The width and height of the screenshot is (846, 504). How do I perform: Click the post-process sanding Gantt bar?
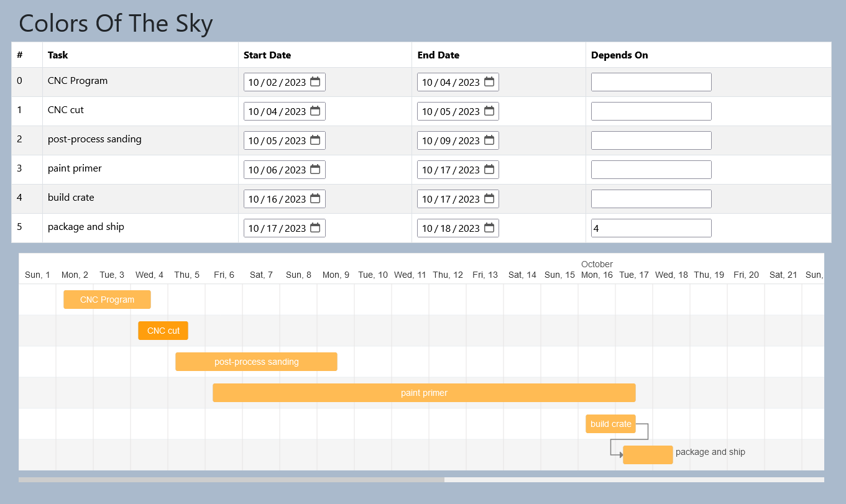[256, 362]
